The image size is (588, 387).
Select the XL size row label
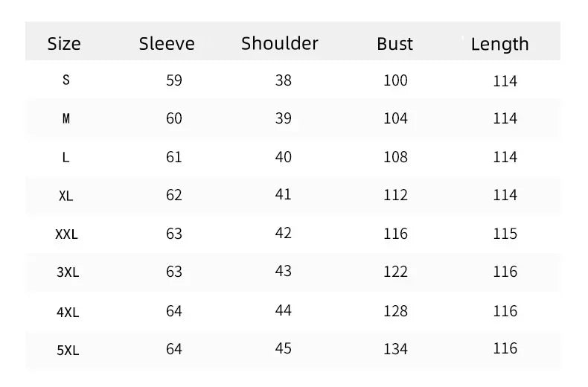coord(66,196)
